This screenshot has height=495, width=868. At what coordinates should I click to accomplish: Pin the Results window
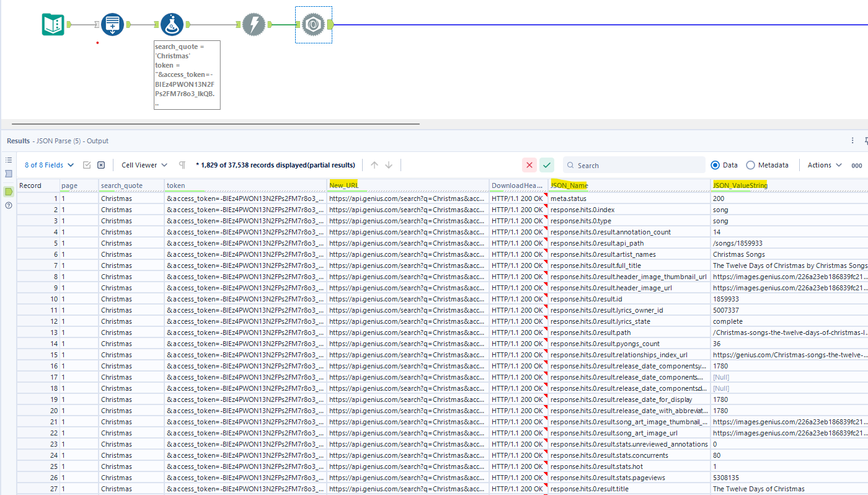(x=866, y=141)
